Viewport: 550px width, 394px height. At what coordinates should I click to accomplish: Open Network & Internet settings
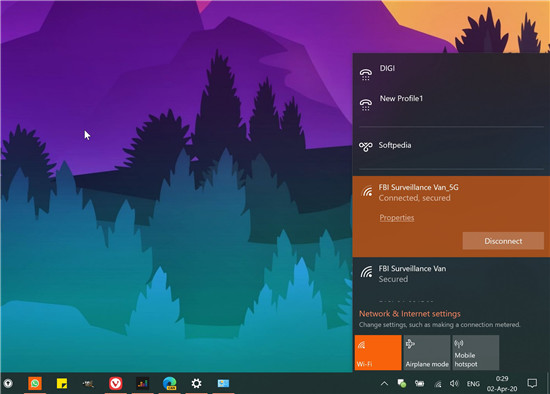coord(409,314)
